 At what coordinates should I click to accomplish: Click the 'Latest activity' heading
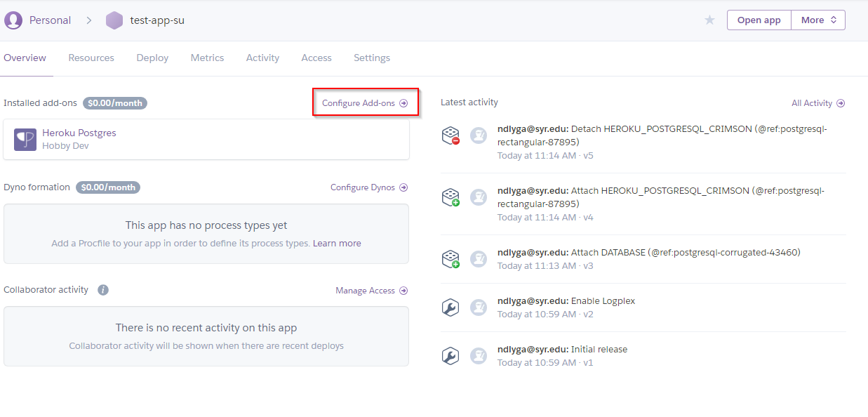point(469,102)
